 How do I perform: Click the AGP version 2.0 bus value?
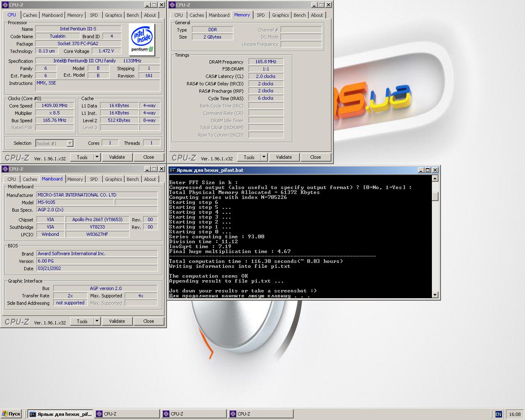[105, 288]
